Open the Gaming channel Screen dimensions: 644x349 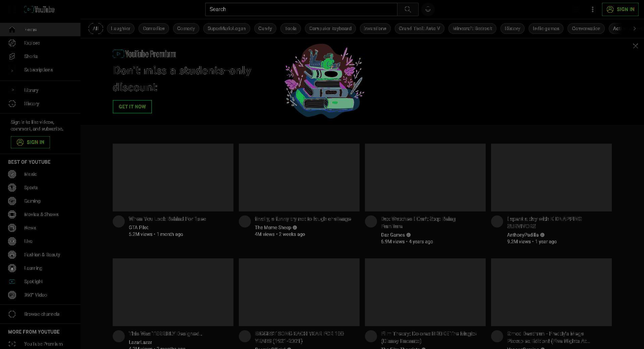(x=40, y=201)
